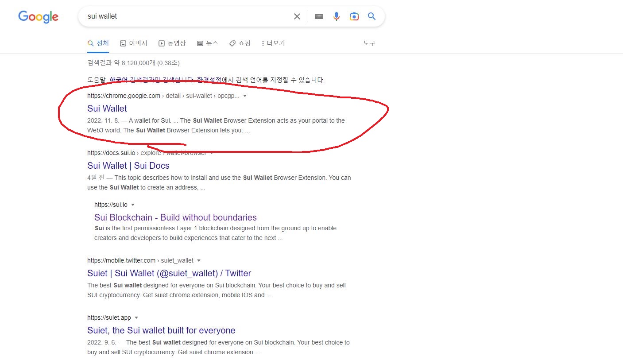Open the 도구 search tools
623x364 pixels.
[x=369, y=43]
